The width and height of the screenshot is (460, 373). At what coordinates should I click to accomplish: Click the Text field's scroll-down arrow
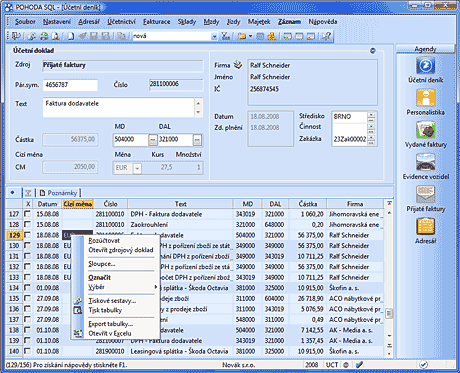(198, 112)
